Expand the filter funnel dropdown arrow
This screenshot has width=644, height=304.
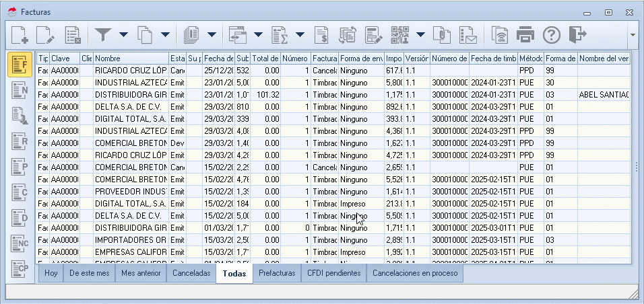point(123,34)
